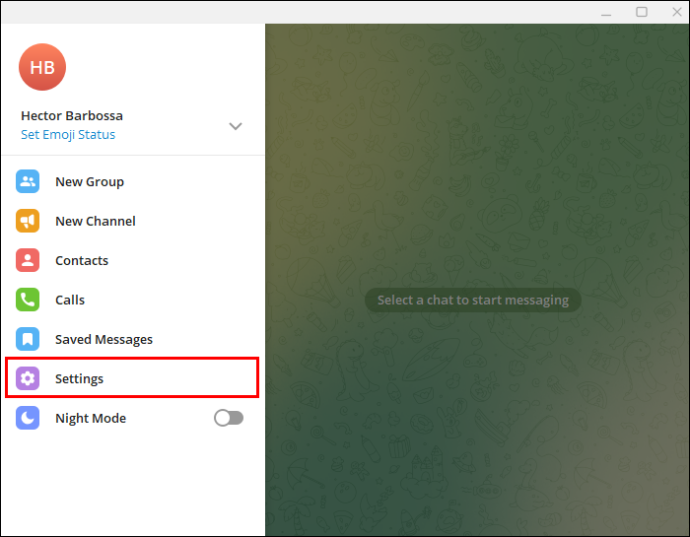This screenshot has height=537, width=690.
Task: Click the Set Emoji Status link
Action: [68, 134]
